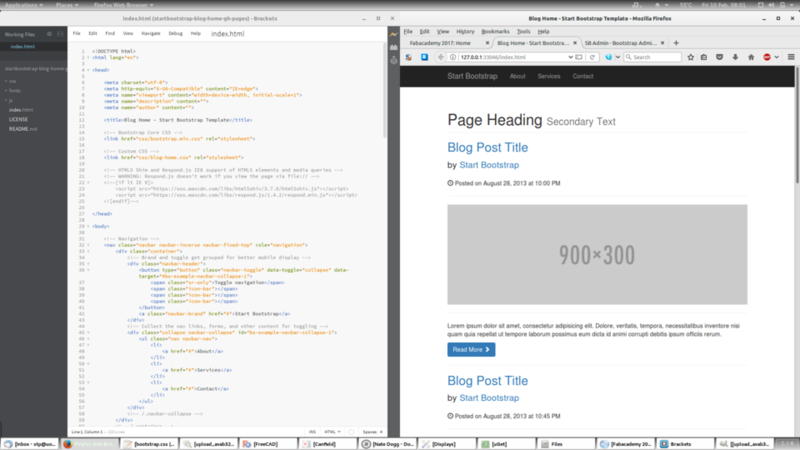
Task: Open Firefox hamburger menu
Action: 791,57
